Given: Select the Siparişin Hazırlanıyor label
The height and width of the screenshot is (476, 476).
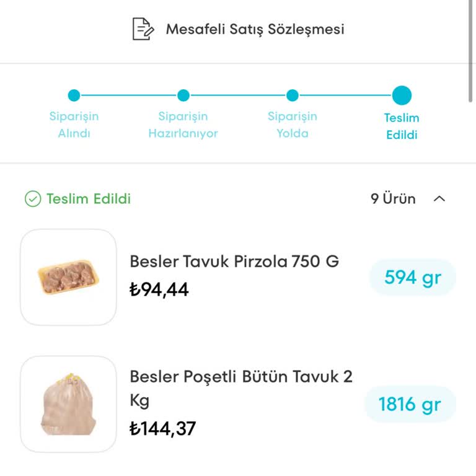Looking at the screenshot, I should click(x=183, y=125).
